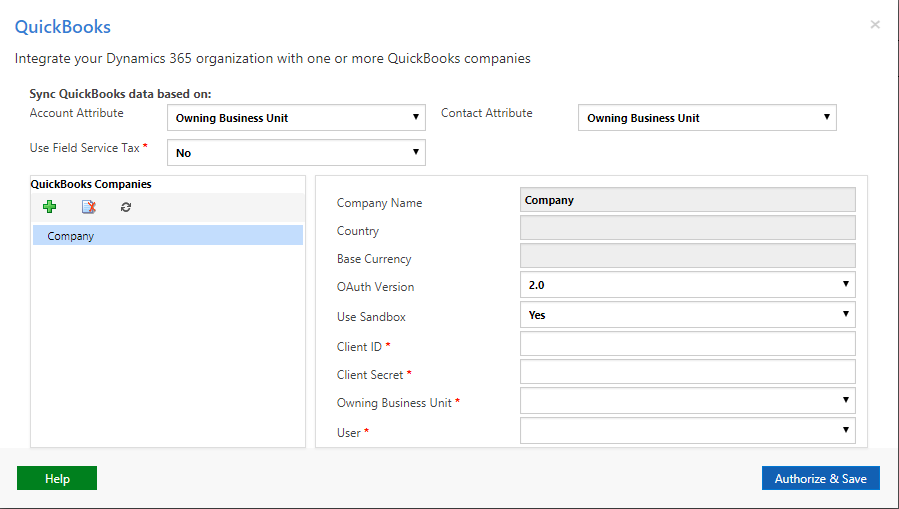The image size is (899, 509).
Task: Click the 'OAuth Version' label
Action: [376, 287]
